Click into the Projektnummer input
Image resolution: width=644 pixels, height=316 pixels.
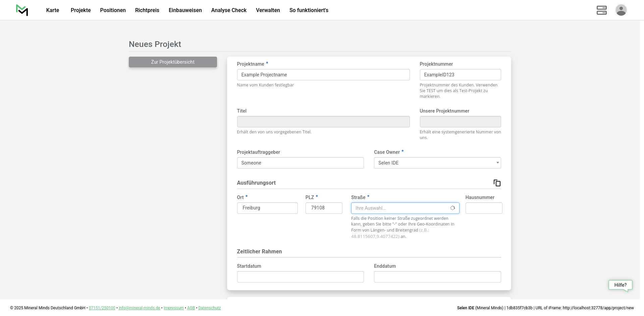click(x=460, y=75)
